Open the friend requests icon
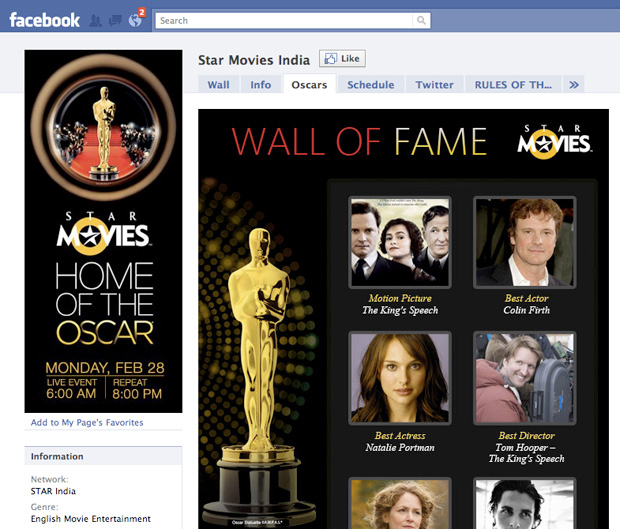 [95, 21]
